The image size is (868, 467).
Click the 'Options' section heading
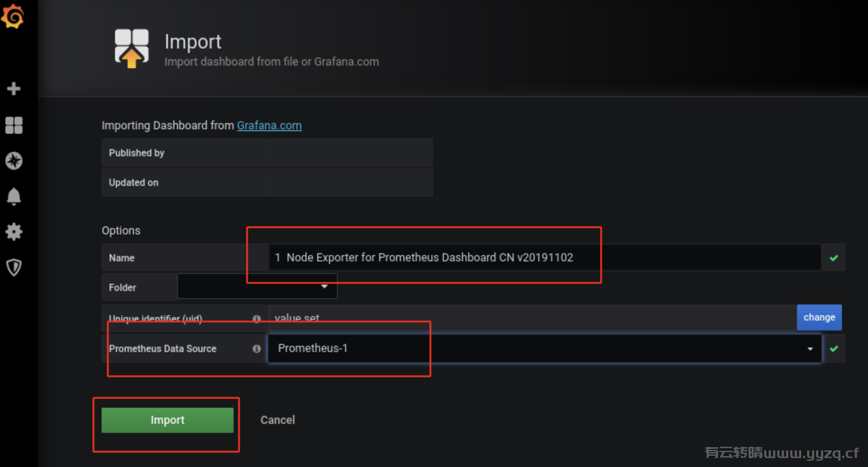(121, 230)
